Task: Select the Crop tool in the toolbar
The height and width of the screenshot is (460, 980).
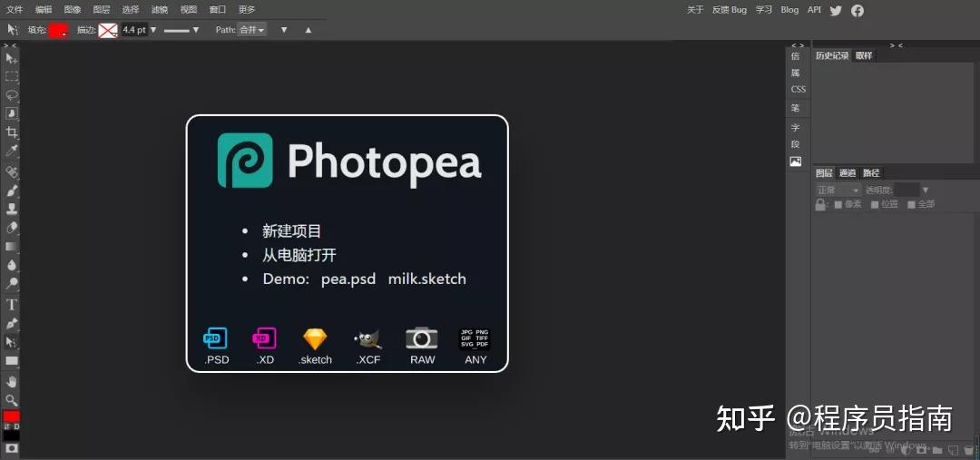Action: click(x=12, y=132)
